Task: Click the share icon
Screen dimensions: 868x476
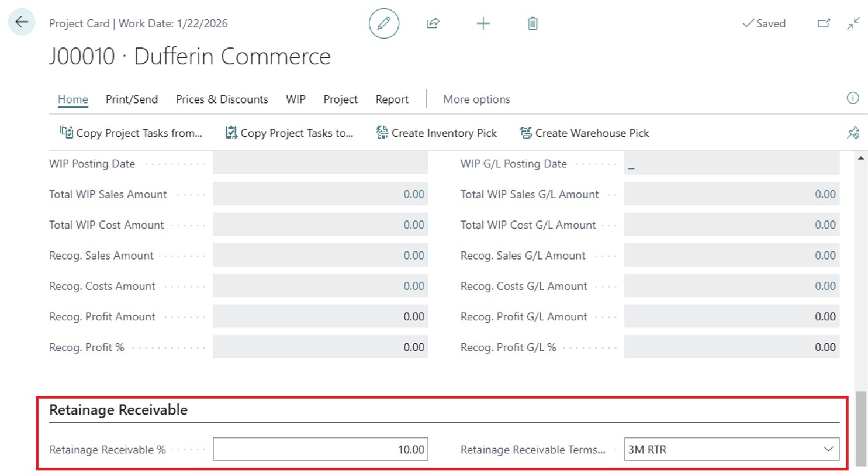Action: pos(433,23)
